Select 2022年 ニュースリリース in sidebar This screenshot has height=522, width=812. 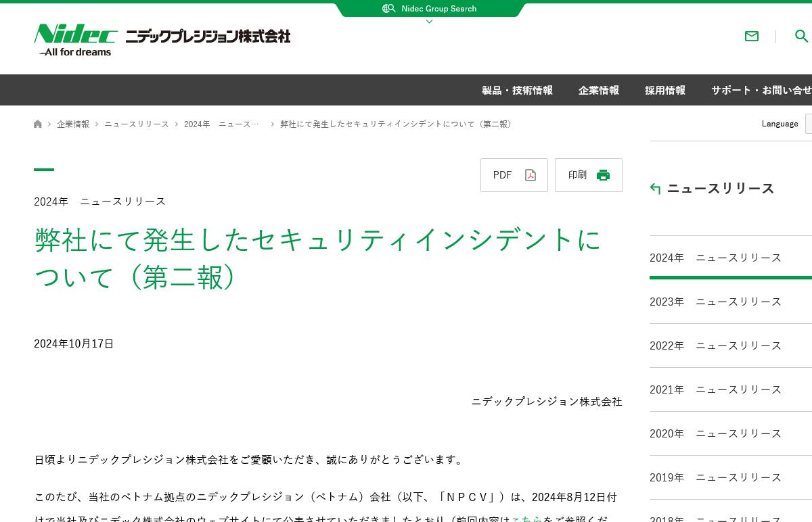click(731, 346)
